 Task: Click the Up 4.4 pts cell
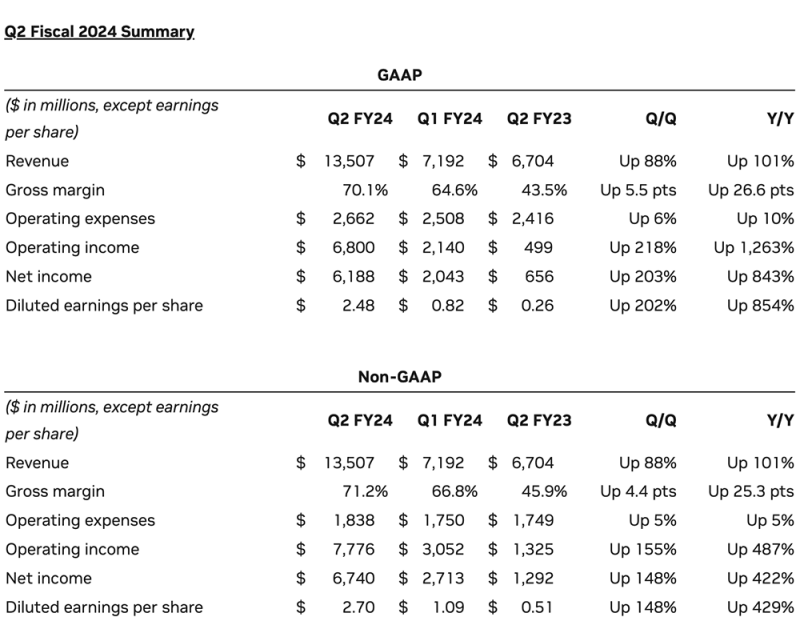point(638,492)
